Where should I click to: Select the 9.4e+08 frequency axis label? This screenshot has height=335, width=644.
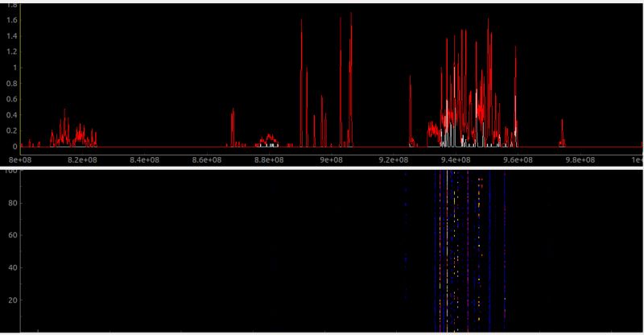click(456, 160)
